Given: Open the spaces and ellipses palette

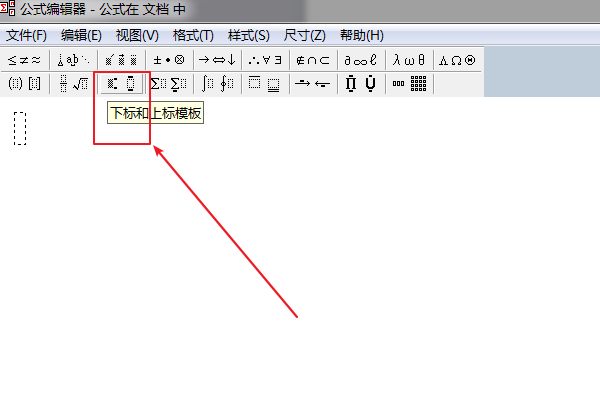Looking at the screenshot, I should (73, 60).
